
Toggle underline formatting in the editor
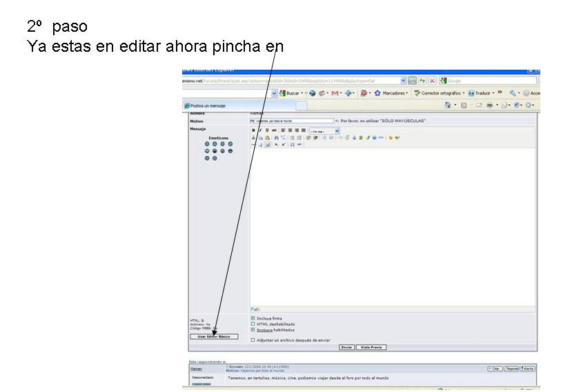pos(267,130)
